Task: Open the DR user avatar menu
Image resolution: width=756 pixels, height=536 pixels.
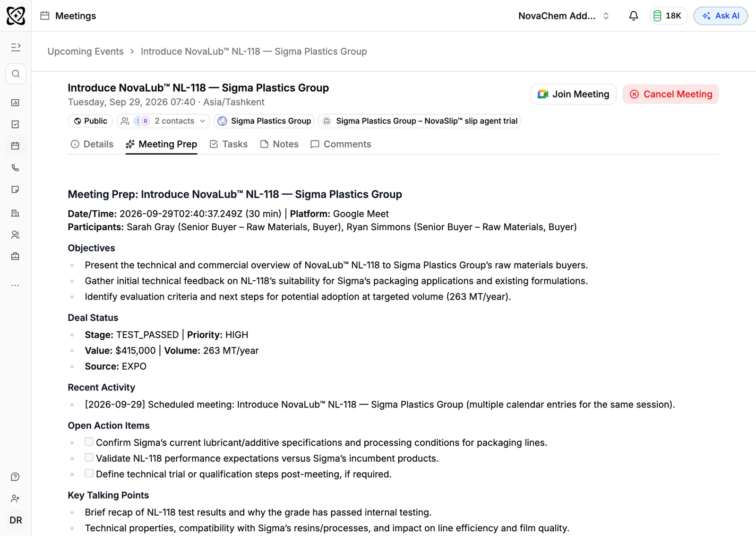Action: tap(16, 520)
